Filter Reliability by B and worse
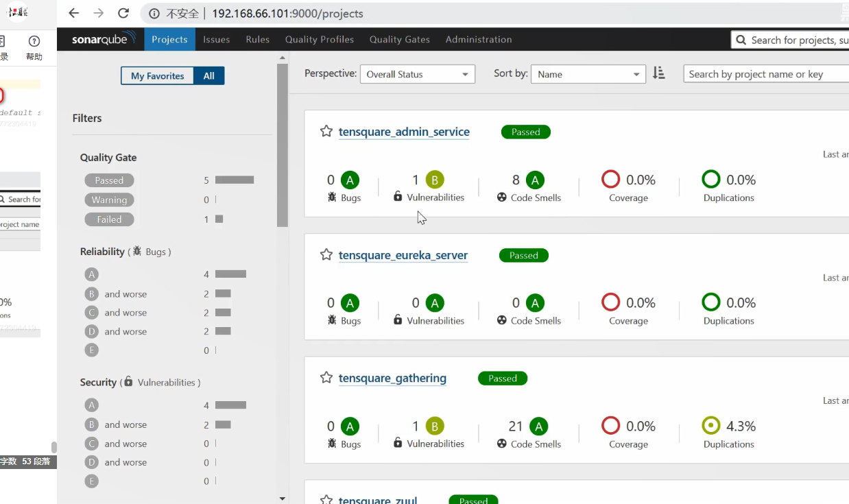849x504 pixels. click(x=115, y=294)
